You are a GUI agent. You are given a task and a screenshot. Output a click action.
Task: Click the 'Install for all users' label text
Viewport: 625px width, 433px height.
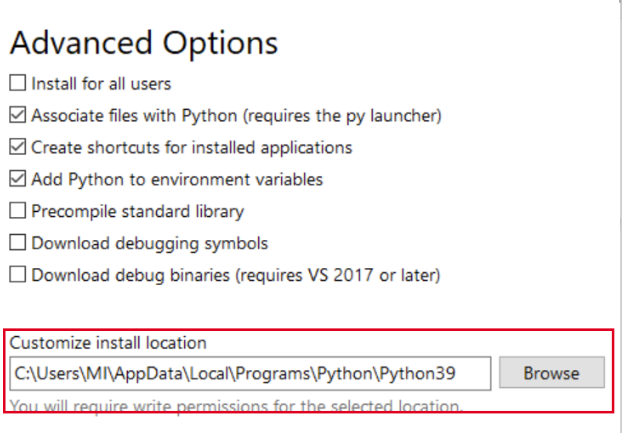pos(100,83)
